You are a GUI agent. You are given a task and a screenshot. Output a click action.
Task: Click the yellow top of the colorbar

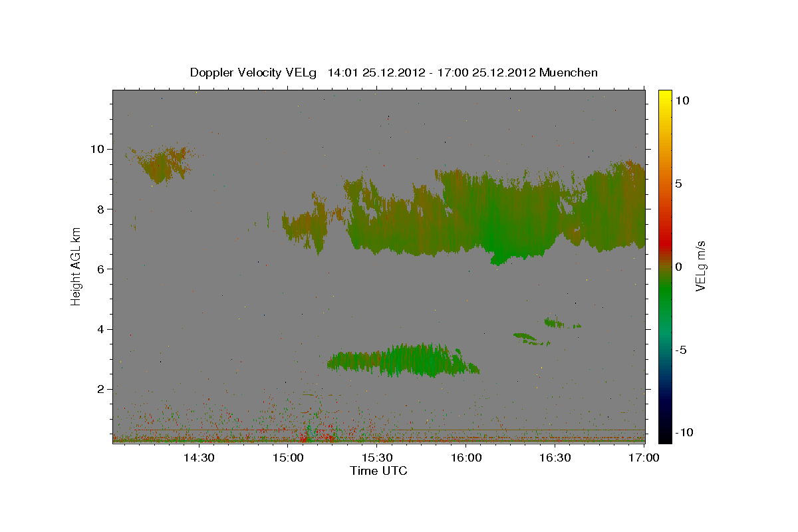[665, 98]
